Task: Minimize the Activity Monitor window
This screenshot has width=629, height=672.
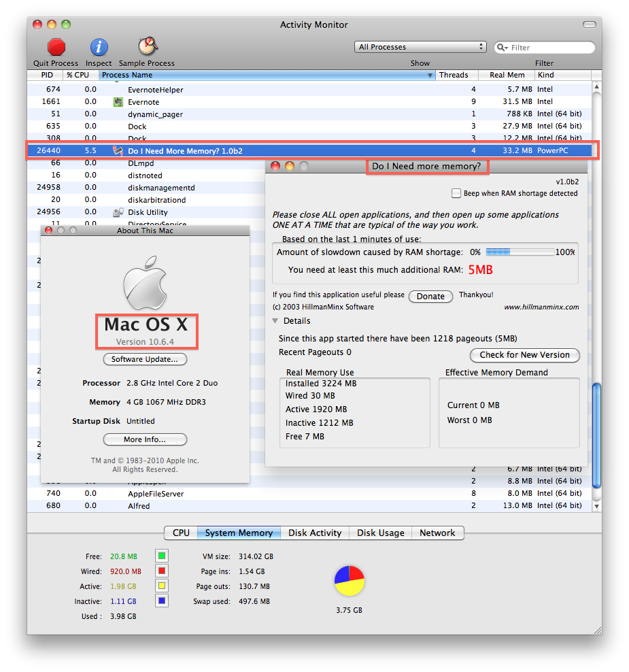Action: click(52, 24)
